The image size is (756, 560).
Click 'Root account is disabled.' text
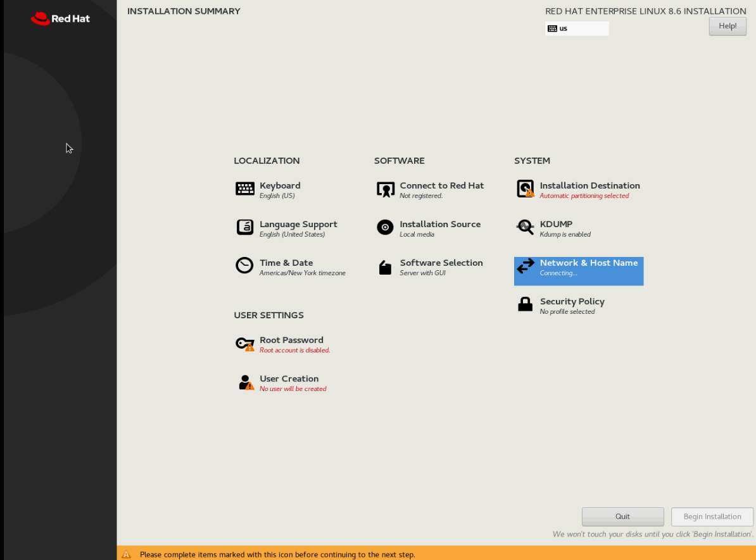point(294,350)
